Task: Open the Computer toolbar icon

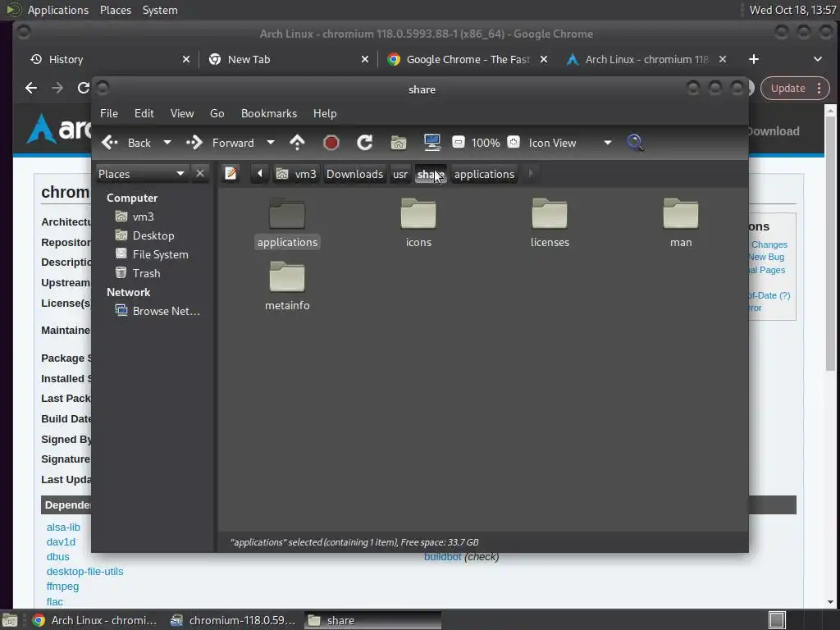Action: tap(431, 143)
